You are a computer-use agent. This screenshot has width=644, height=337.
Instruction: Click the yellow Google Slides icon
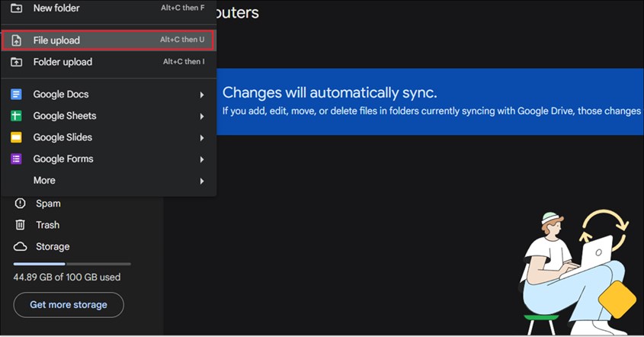(x=16, y=137)
